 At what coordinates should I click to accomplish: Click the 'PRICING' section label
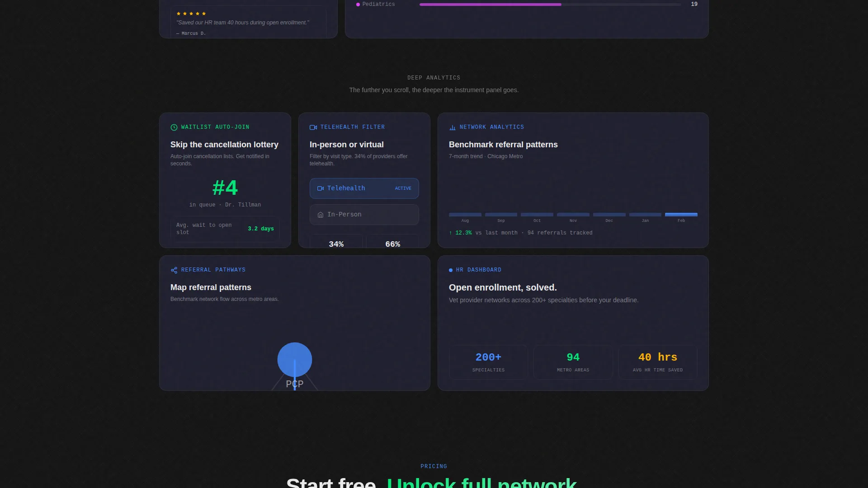coord(434,466)
